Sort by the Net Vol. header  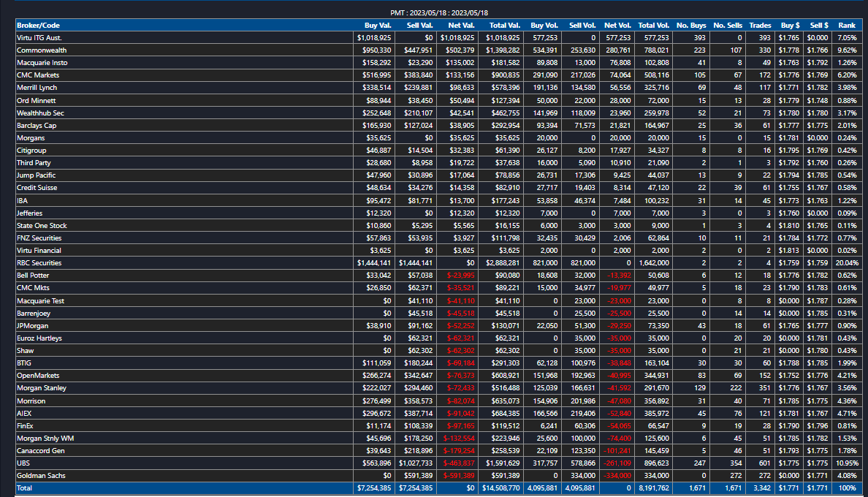(x=617, y=26)
